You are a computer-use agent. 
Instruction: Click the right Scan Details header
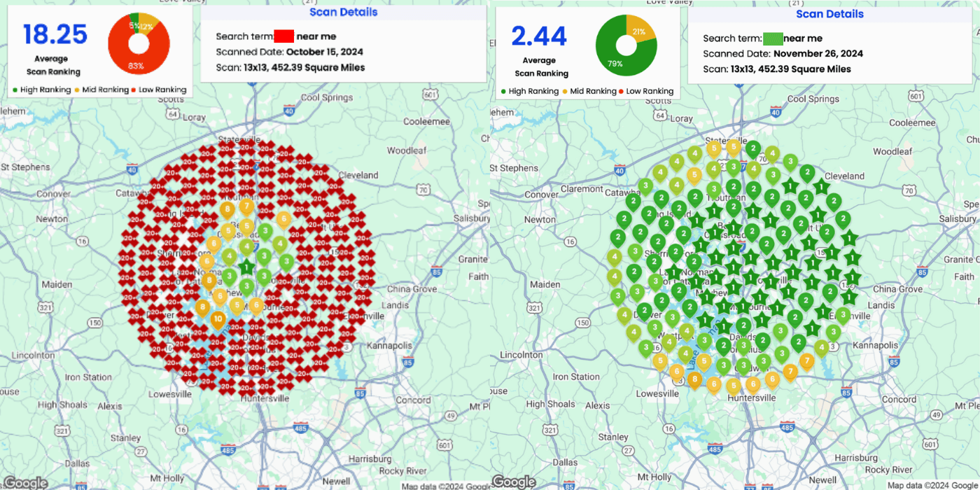point(829,14)
